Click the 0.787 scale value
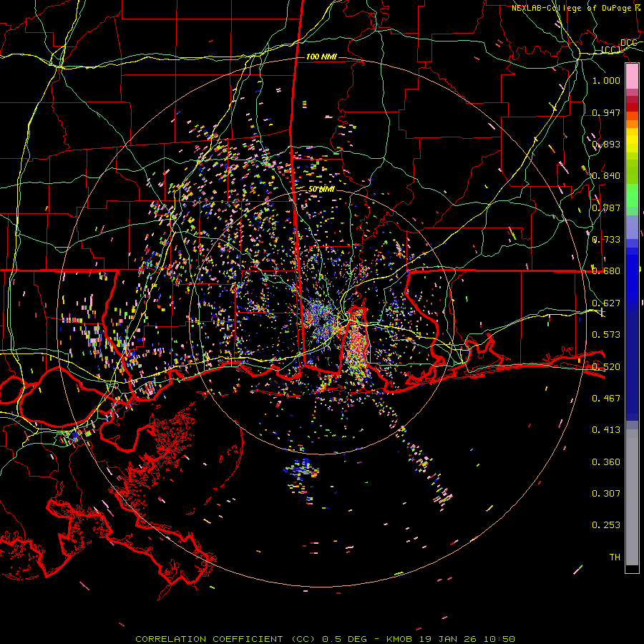 point(606,208)
